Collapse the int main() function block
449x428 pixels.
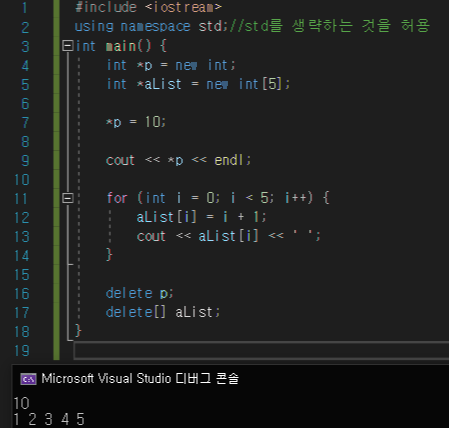pos(68,46)
